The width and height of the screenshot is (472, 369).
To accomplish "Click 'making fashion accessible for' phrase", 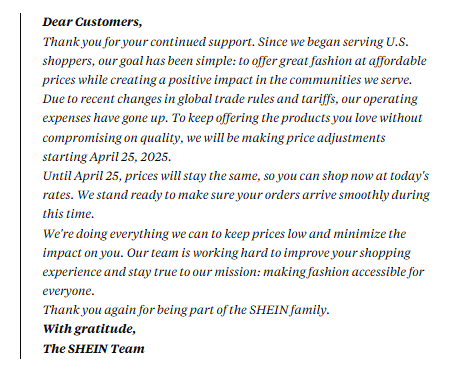I will coord(344,272).
